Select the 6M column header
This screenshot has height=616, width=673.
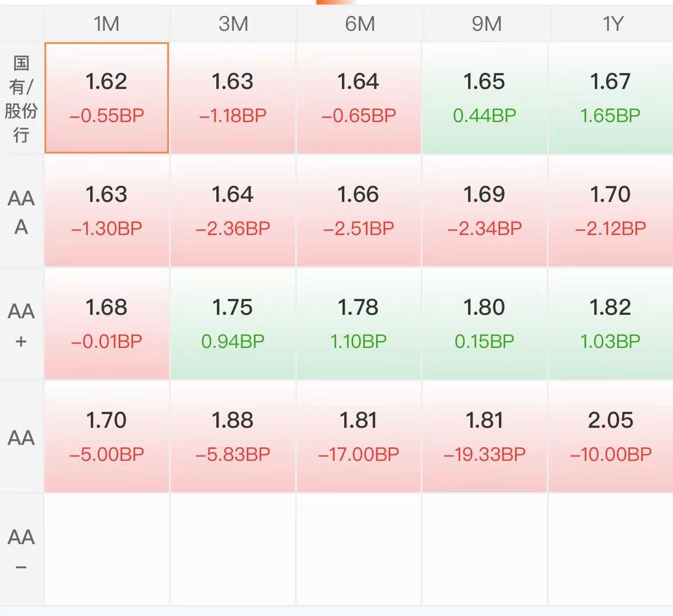(359, 23)
